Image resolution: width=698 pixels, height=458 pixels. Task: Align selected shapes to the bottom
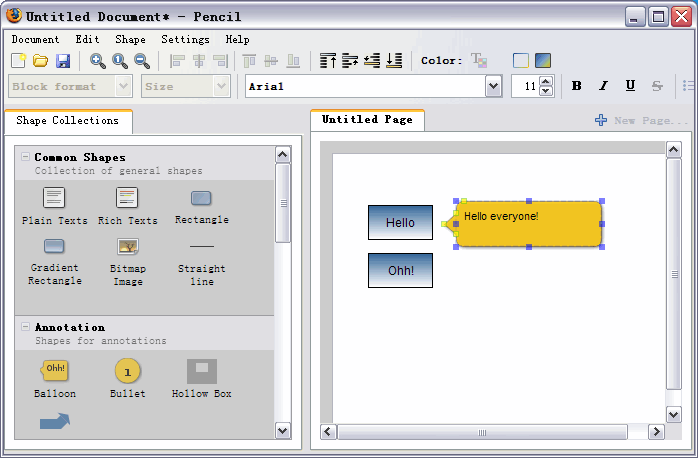293,61
